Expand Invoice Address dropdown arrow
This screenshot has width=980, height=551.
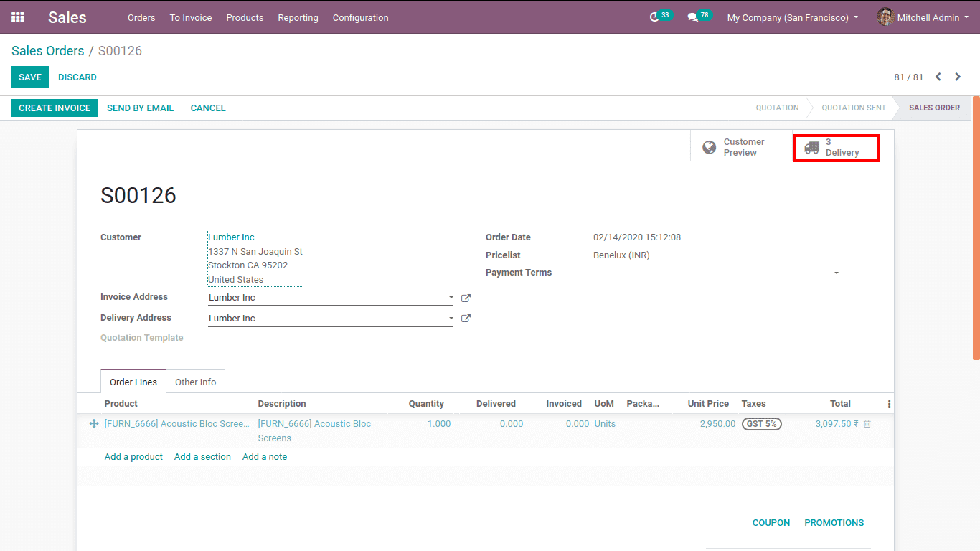coord(451,298)
